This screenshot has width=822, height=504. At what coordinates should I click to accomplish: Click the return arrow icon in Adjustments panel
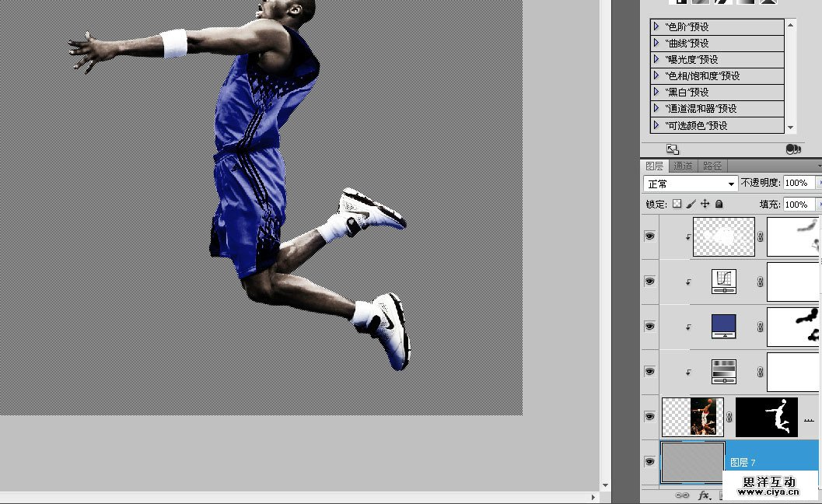click(x=673, y=149)
